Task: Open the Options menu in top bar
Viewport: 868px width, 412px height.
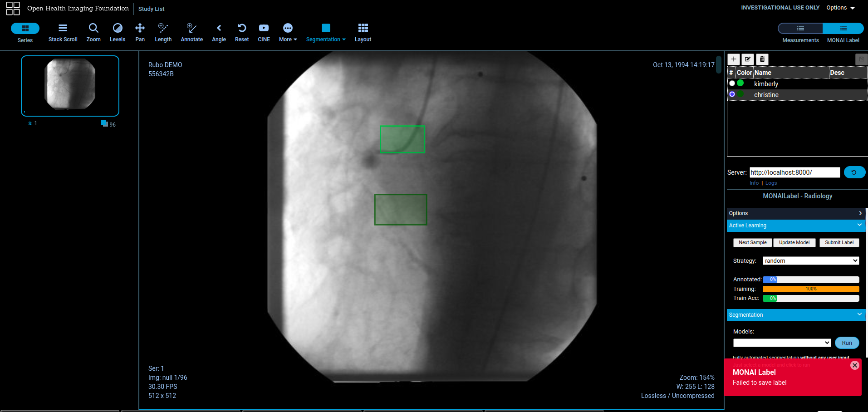Action: click(x=839, y=7)
